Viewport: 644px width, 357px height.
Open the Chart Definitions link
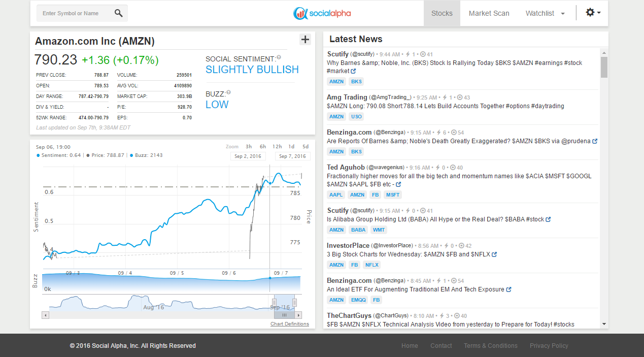(x=289, y=324)
